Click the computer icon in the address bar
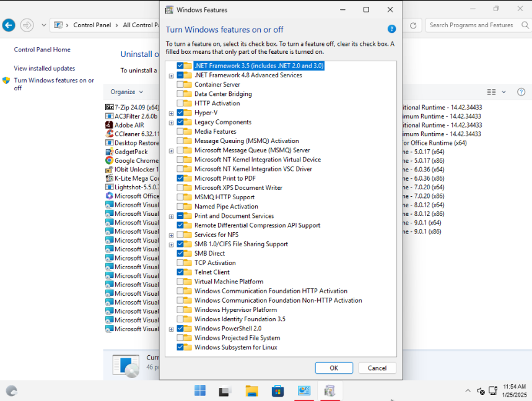This screenshot has width=532, height=401. point(58,25)
